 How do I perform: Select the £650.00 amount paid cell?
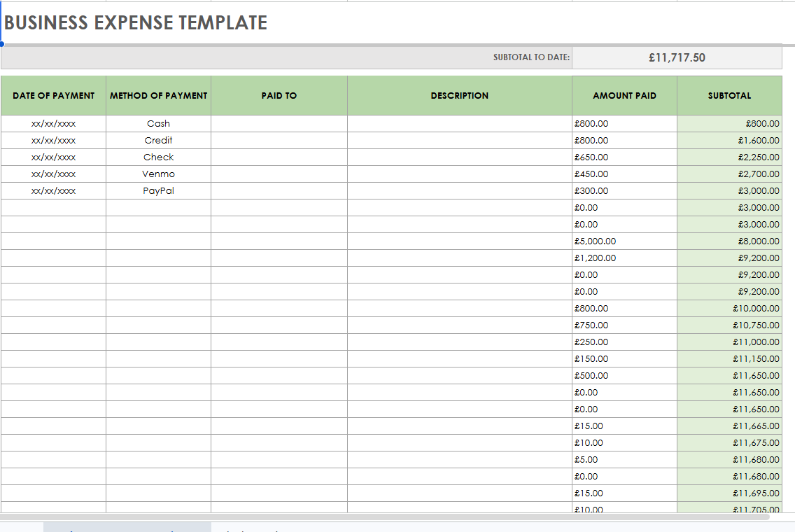(624, 157)
